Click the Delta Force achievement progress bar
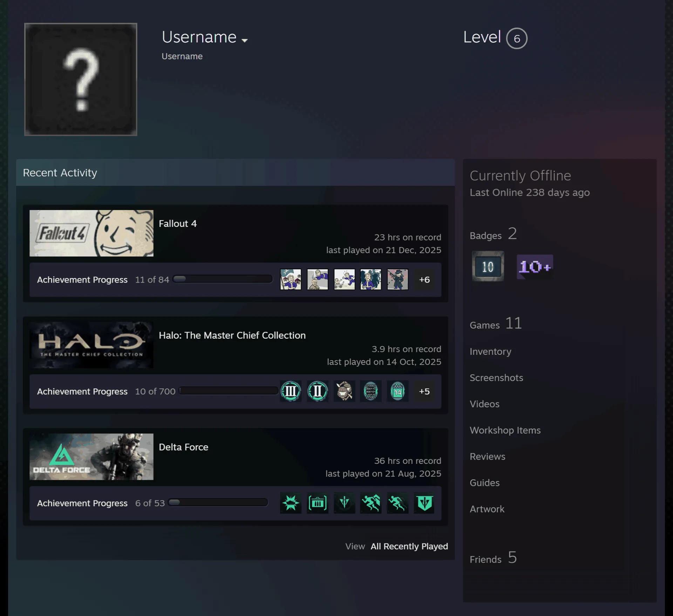The image size is (673, 616). pos(218,502)
